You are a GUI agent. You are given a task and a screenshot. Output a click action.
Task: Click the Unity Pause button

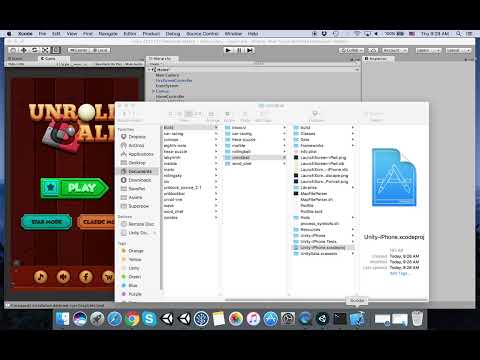tap(239, 50)
